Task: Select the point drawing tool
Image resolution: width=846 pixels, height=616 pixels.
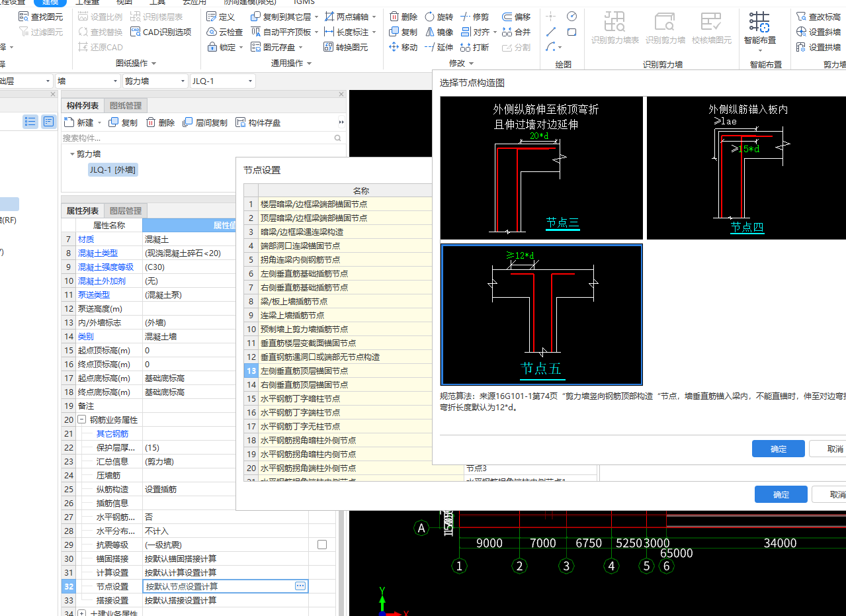Action: tap(551, 17)
